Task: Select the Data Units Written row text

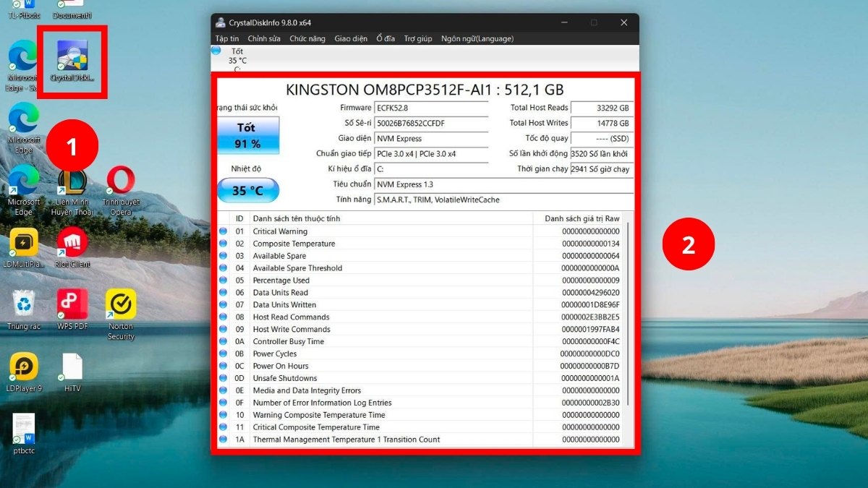Action: [x=284, y=305]
